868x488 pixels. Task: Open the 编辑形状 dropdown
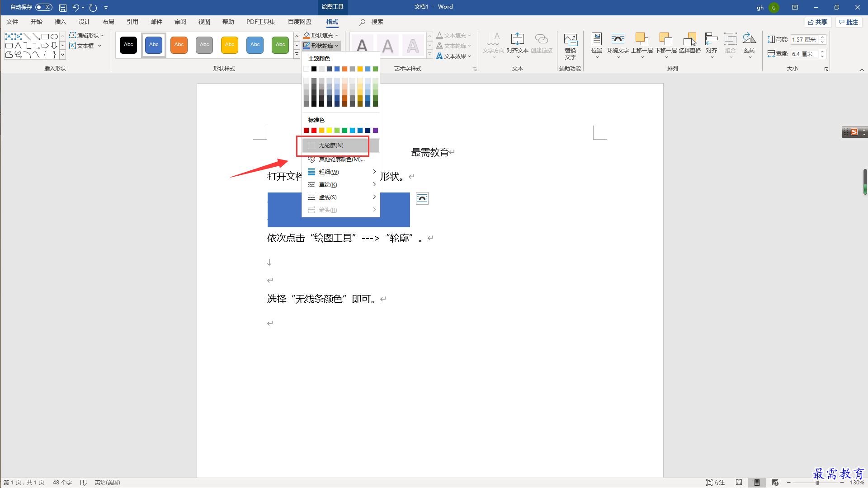tap(86, 35)
